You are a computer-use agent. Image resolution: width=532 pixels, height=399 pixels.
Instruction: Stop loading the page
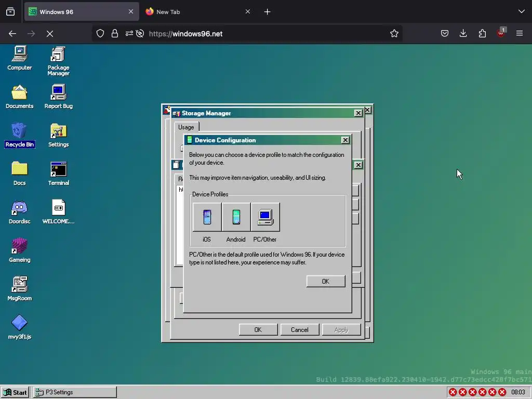pyautogui.click(x=50, y=34)
